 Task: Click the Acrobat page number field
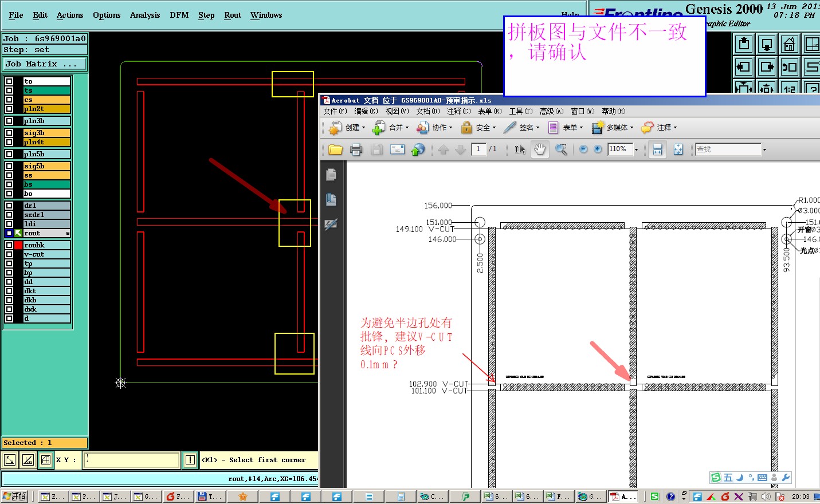478,149
